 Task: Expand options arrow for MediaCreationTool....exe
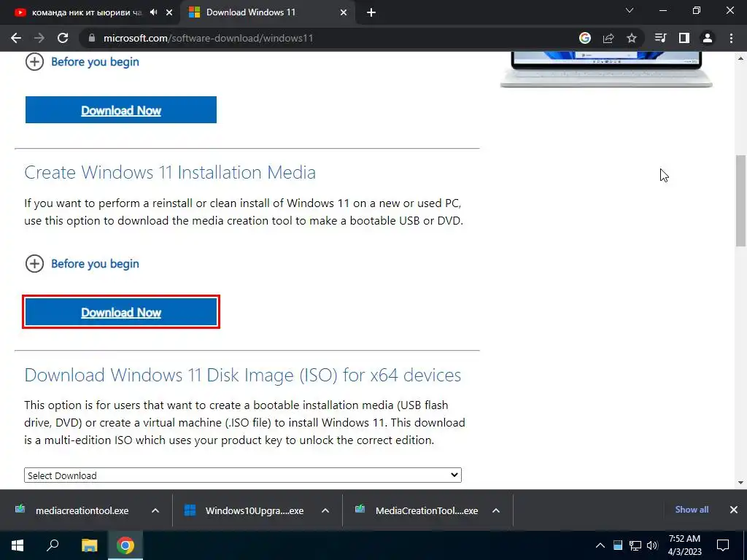[x=496, y=510]
